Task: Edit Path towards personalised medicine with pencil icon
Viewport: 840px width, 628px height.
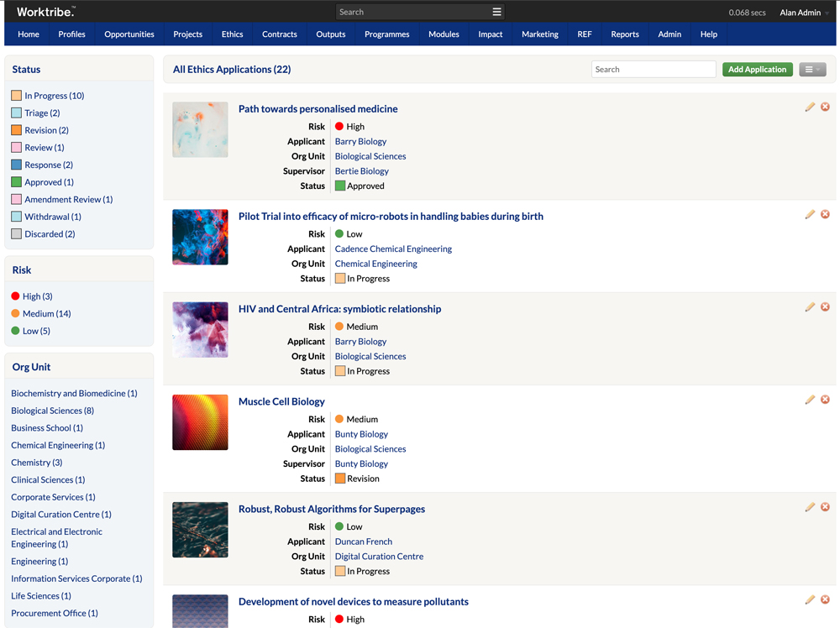Action: [810, 107]
